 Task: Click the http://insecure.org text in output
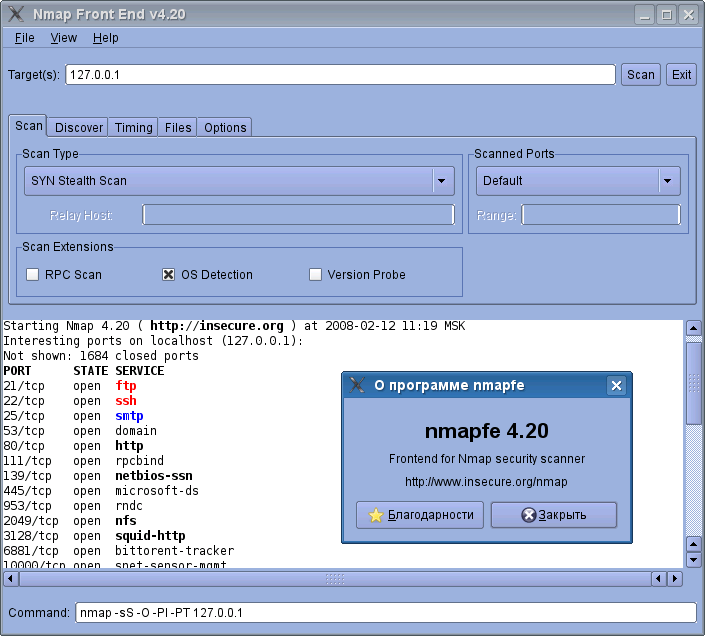click(x=217, y=325)
